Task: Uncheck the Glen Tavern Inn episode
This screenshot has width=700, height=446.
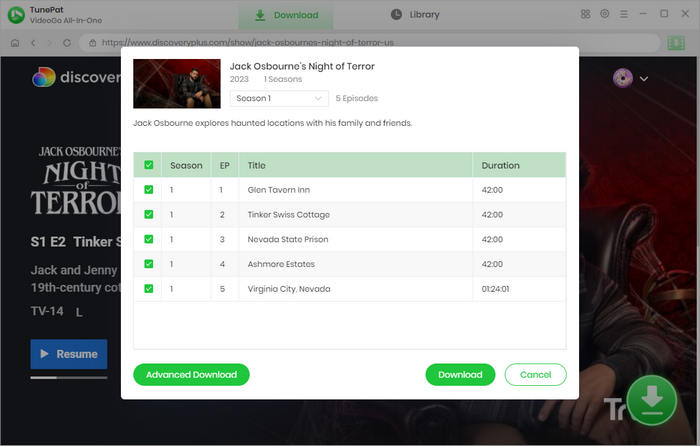Action: pos(149,190)
